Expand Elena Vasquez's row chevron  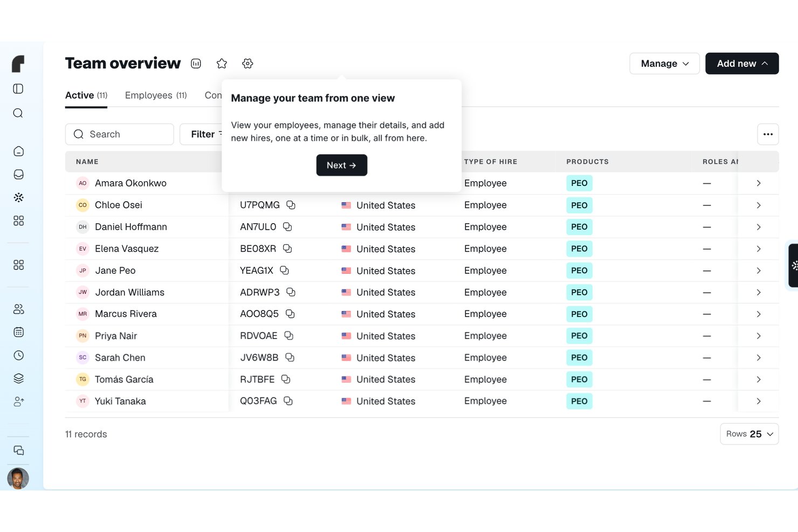point(759,248)
